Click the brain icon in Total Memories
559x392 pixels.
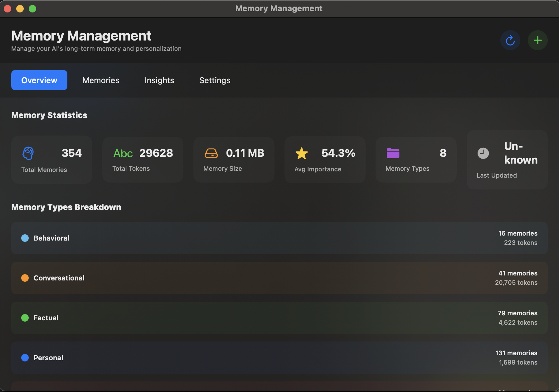pos(28,153)
